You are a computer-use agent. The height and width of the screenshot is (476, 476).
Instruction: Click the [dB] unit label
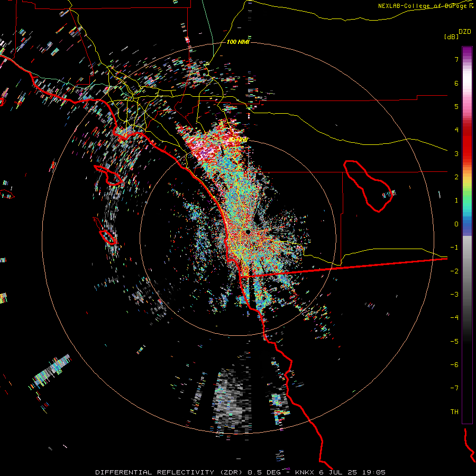452,36
